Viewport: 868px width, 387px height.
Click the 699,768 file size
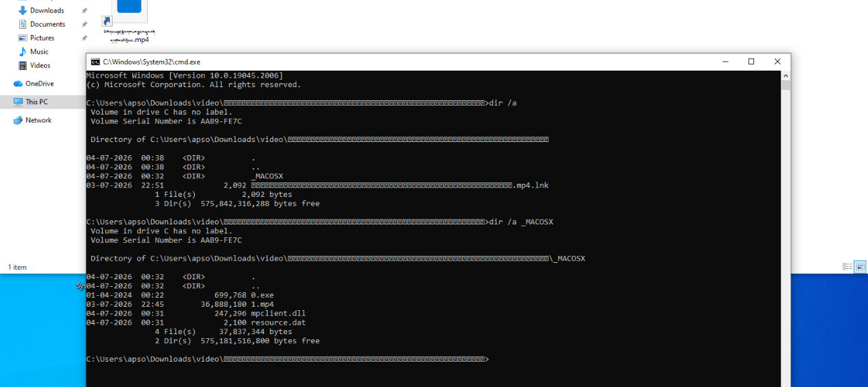pos(230,295)
